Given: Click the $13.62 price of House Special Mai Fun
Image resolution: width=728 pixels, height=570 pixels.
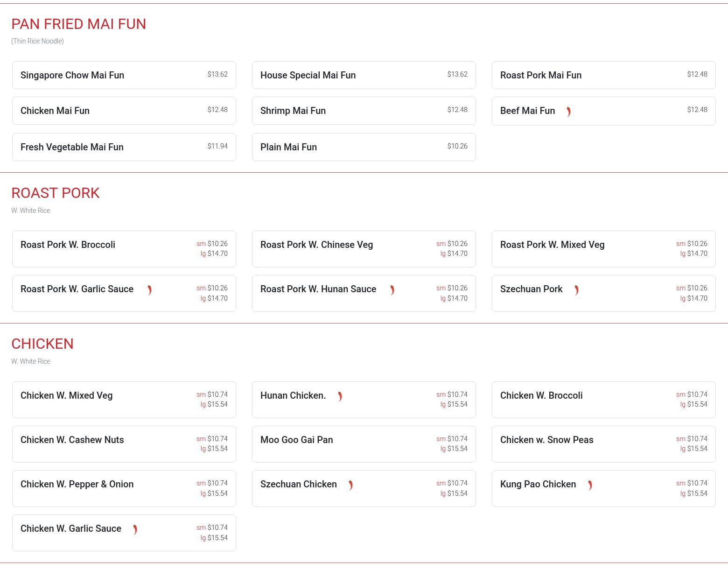Looking at the screenshot, I should (457, 74).
